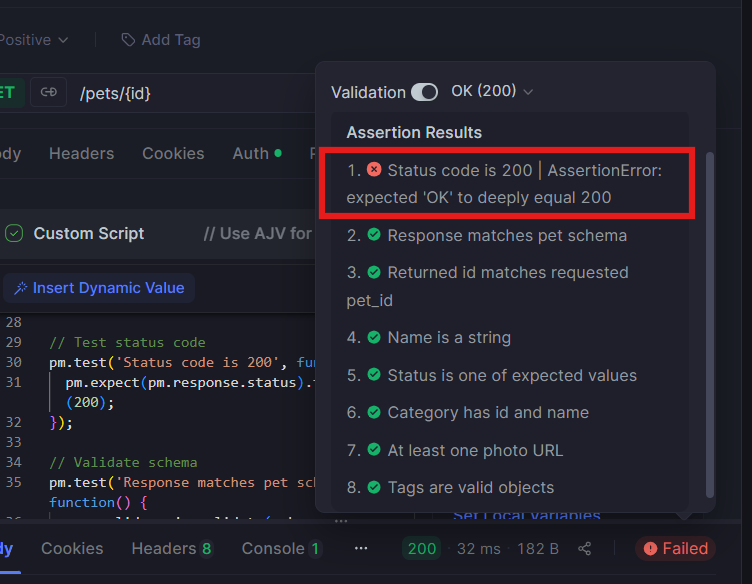Open the response Headers 8 tab

pos(172,549)
